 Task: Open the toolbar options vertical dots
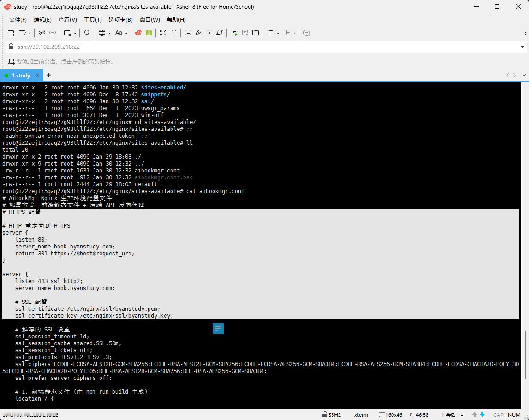(x=526, y=32)
